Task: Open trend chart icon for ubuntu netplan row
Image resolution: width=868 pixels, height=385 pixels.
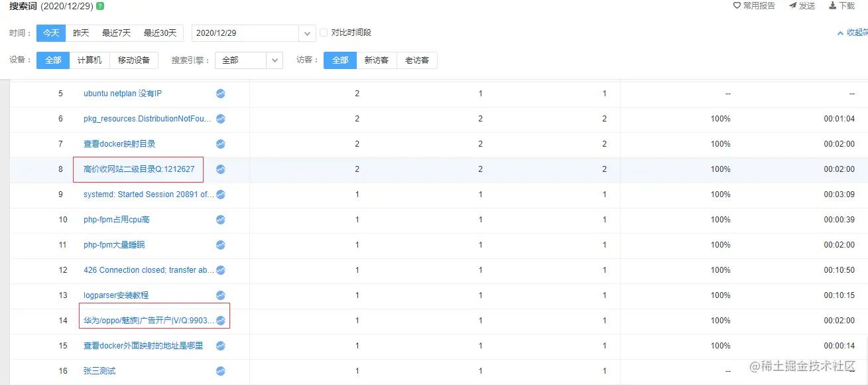Action: tap(221, 94)
